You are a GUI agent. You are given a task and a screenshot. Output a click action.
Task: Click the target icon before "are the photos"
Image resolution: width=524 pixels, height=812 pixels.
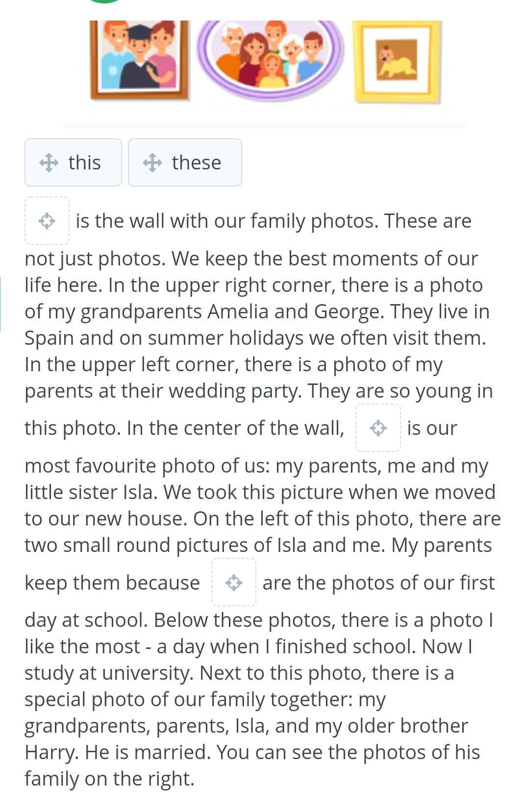[x=234, y=583]
